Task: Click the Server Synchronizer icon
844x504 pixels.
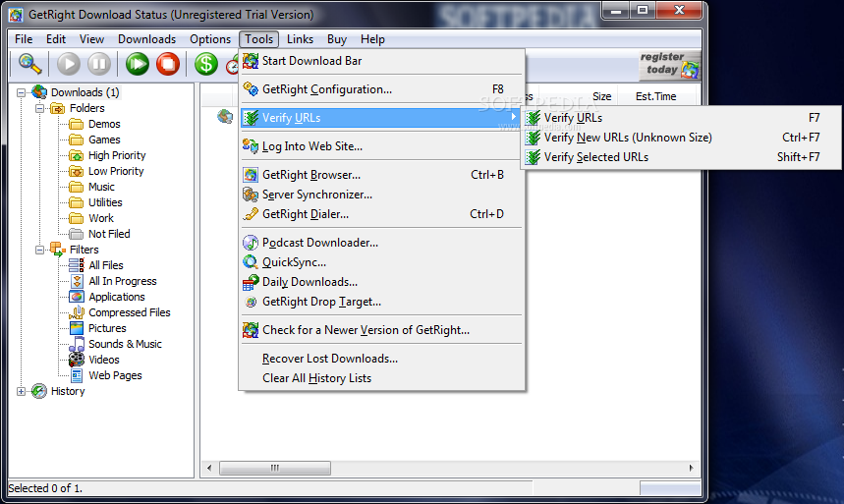Action: [251, 195]
